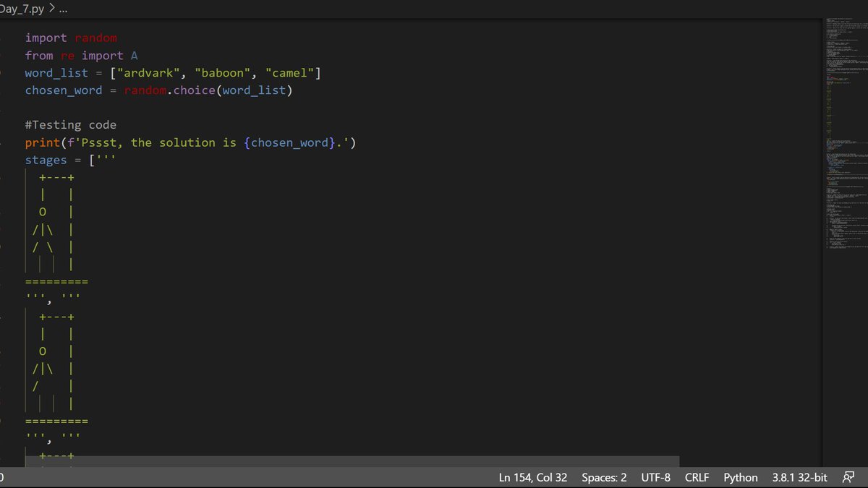Screen dimensions: 868x488
Task: Select the Python interpreter 3.8.1 32-bit
Action: tap(799, 477)
